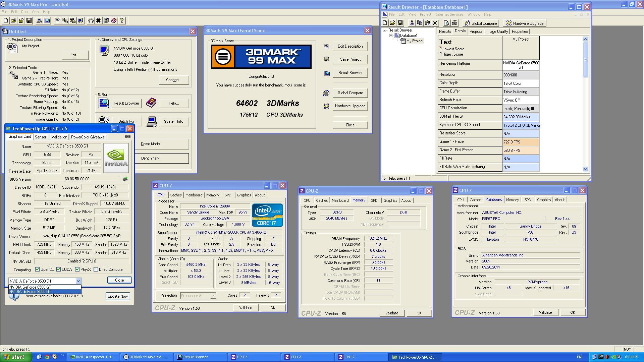Screen dimensions: 644x362
Task: Open the Run menu in 3DMark
Action: pyautogui.click(x=24, y=12)
